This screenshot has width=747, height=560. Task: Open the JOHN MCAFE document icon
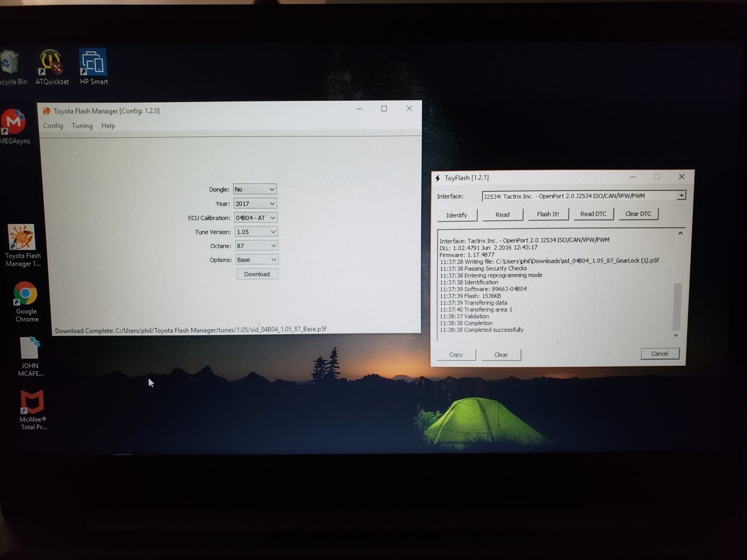30,356
